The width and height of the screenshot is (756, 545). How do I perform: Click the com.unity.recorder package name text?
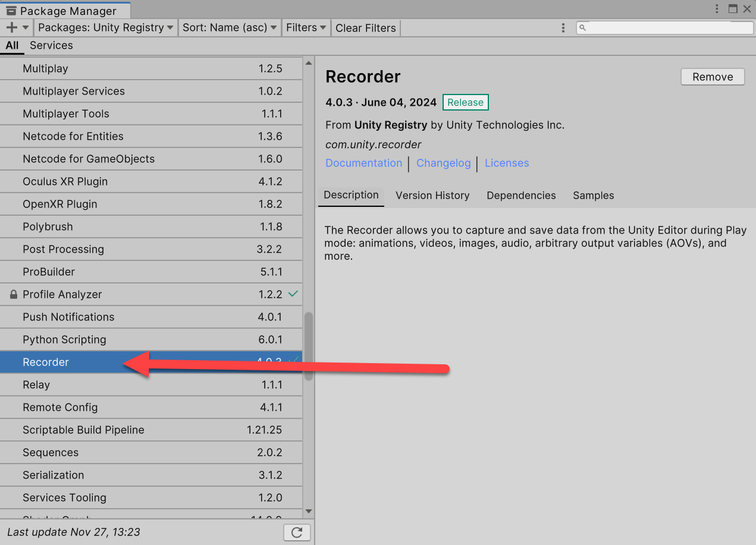pyautogui.click(x=373, y=144)
